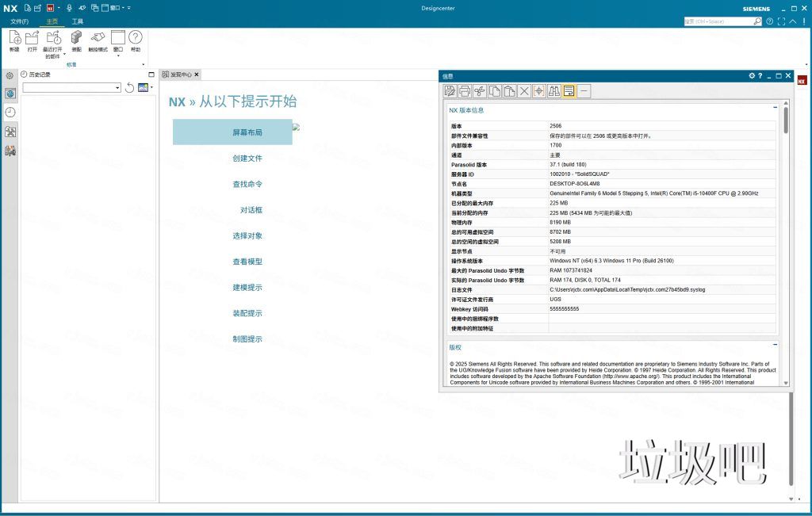812x516 pixels.
Task: Click the print icon in the 信息 window
Action: (x=465, y=91)
